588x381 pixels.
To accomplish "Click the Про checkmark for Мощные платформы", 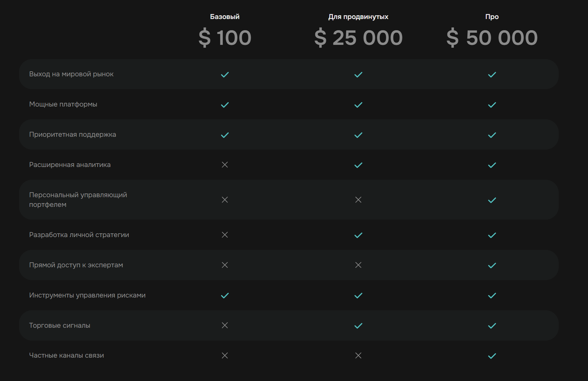I will pos(492,105).
